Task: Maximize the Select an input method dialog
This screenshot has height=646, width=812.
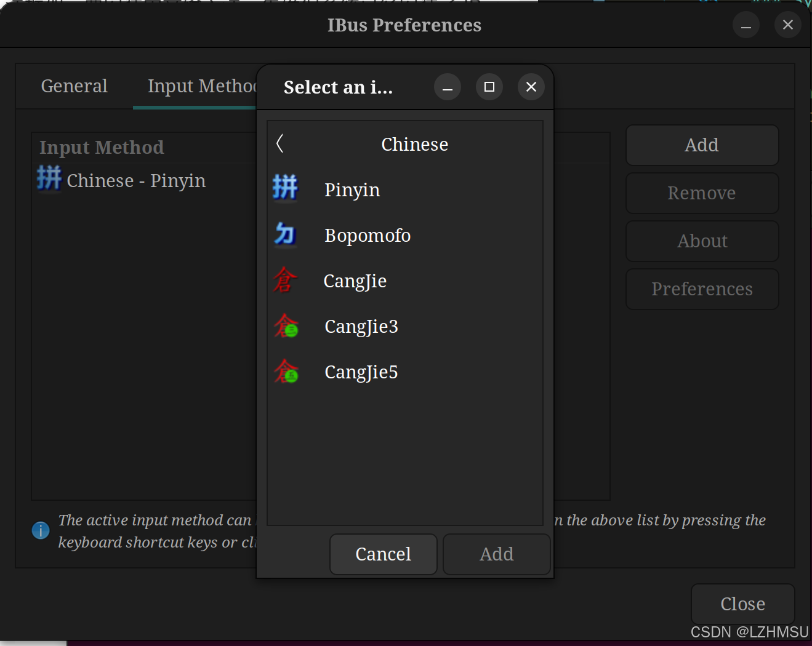Action: tap(489, 87)
